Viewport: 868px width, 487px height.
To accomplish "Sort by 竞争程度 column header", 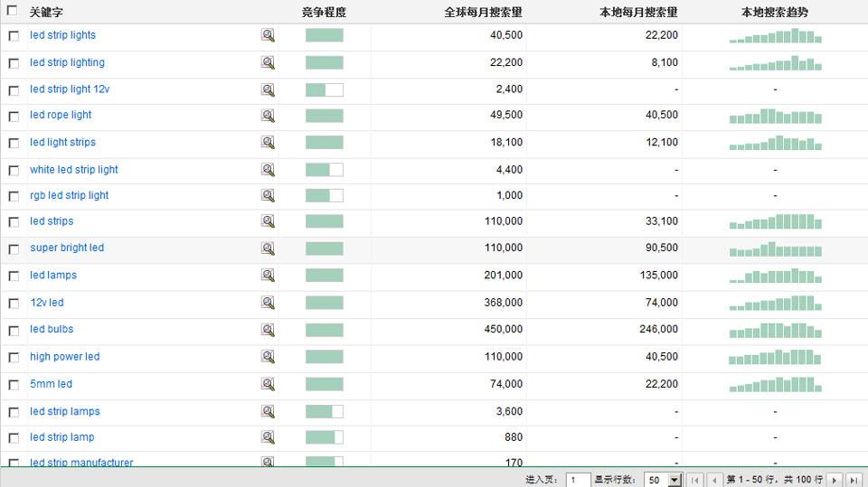I will 324,13.
